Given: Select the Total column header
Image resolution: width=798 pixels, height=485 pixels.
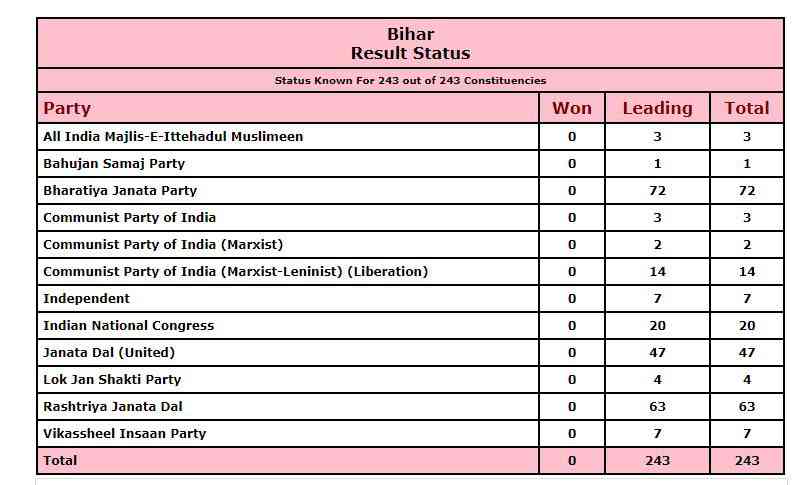Looking at the screenshot, I should pyautogui.click(x=747, y=108).
